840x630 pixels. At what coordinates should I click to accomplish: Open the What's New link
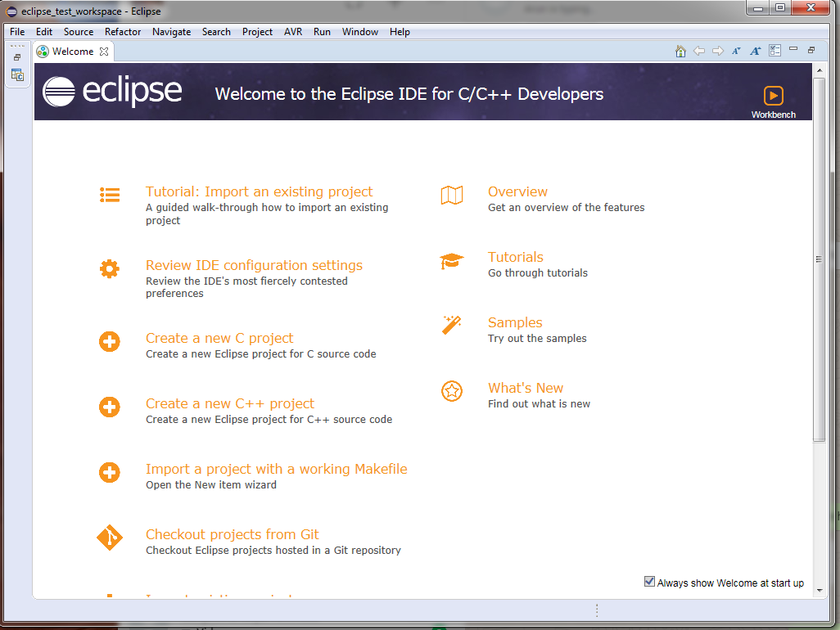526,388
